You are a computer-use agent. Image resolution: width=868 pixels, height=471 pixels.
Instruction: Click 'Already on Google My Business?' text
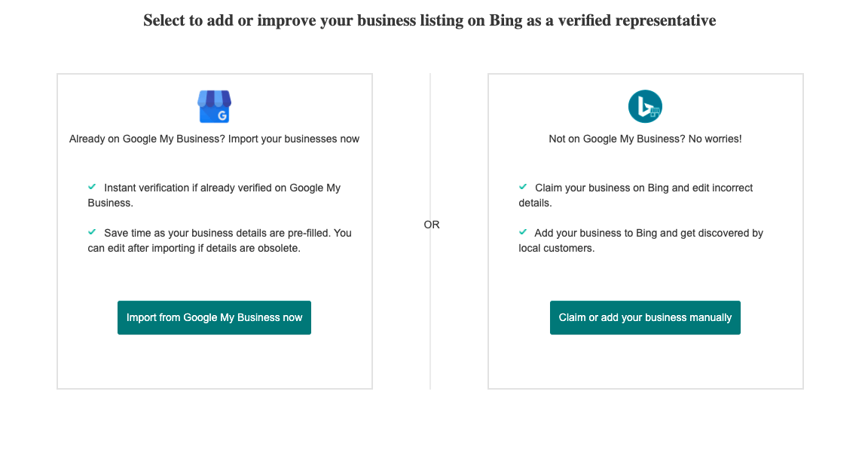click(x=214, y=139)
